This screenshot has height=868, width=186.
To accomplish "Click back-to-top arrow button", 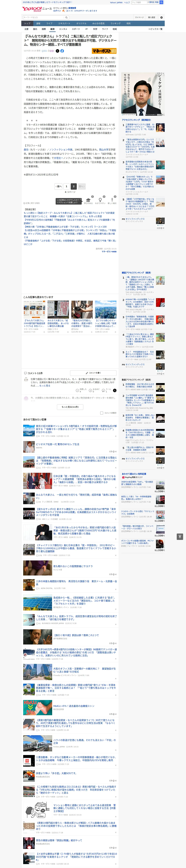I will point(180,536).
